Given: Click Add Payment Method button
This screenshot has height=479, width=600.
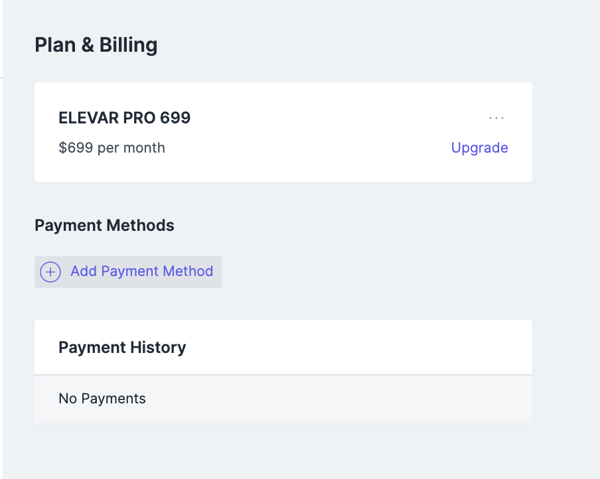Looking at the screenshot, I should [128, 272].
